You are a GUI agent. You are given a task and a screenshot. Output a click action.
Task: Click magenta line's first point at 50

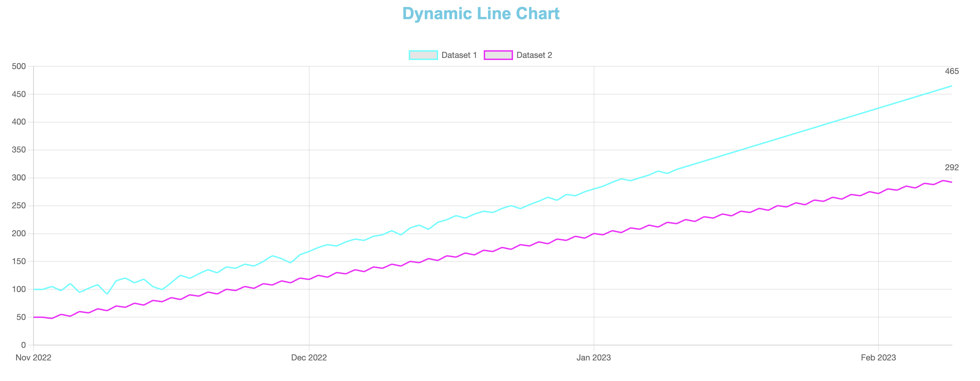pyautogui.click(x=34, y=317)
